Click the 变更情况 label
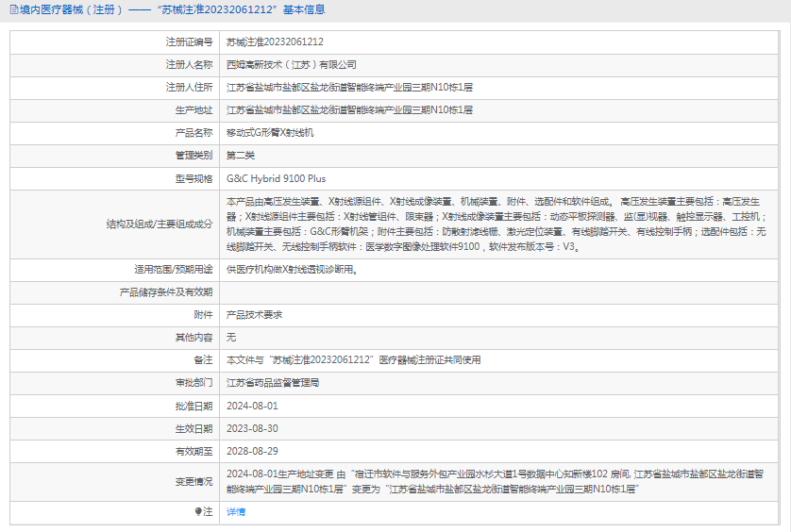 tap(194, 482)
